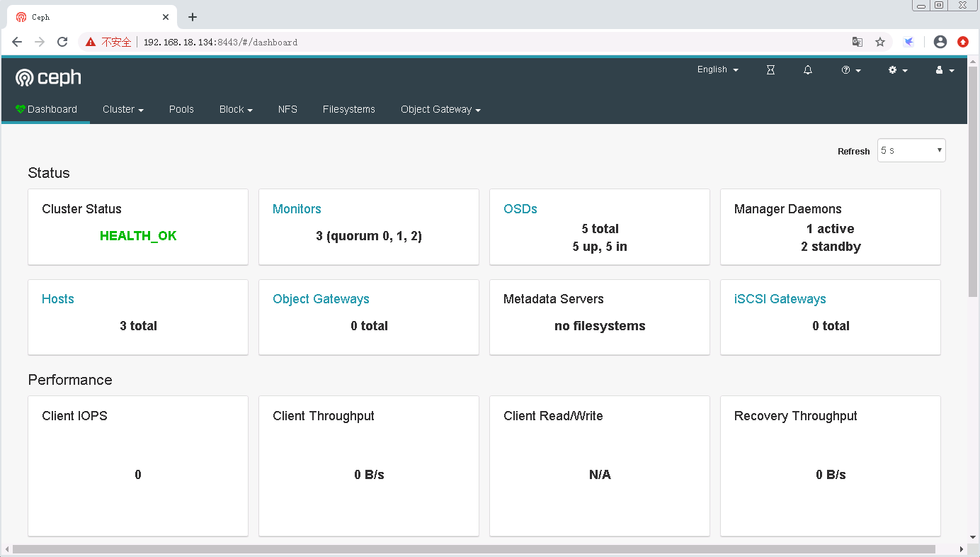Click the browser forward arrow
Image resolution: width=980 pixels, height=557 pixels.
(x=40, y=42)
